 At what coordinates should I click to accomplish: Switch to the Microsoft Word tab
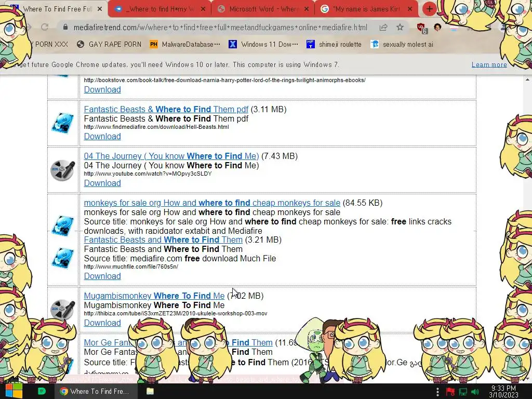[x=263, y=9]
